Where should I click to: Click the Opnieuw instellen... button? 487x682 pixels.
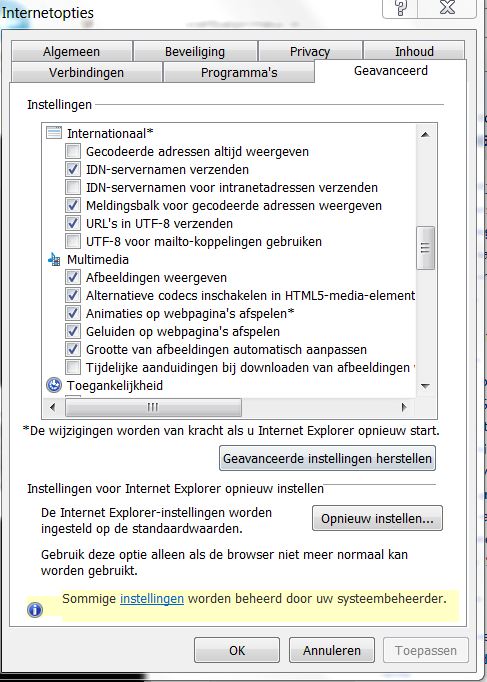pyautogui.click(x=377, y=518)
